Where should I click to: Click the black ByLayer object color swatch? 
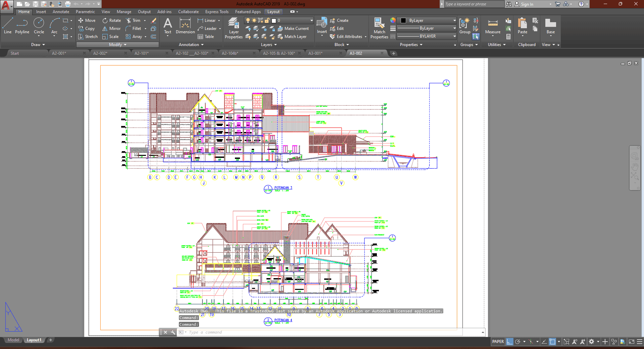coord(403,20)
